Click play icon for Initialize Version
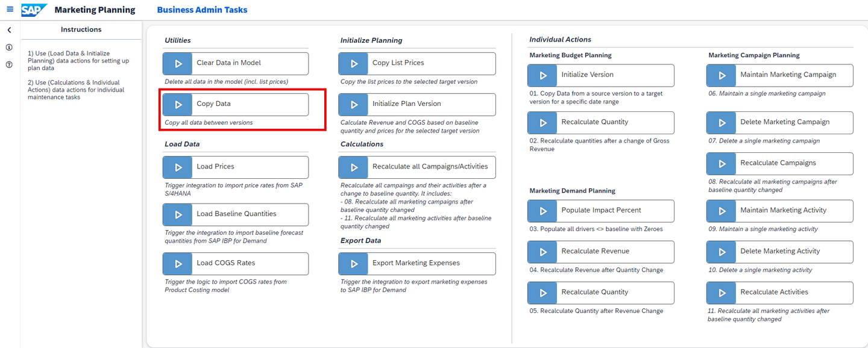 point(542,75)
